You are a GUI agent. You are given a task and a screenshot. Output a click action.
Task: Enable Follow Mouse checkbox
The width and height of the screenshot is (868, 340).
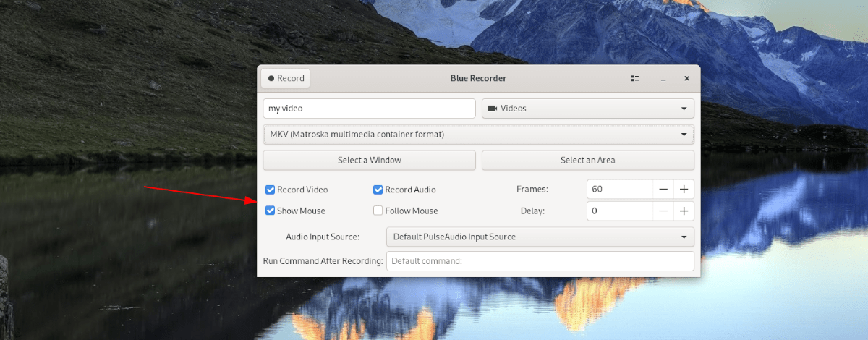[x=378, y=211]
